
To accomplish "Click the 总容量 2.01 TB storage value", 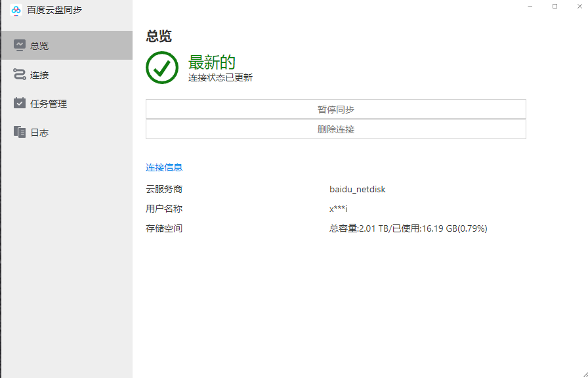I will coord(408,228).
